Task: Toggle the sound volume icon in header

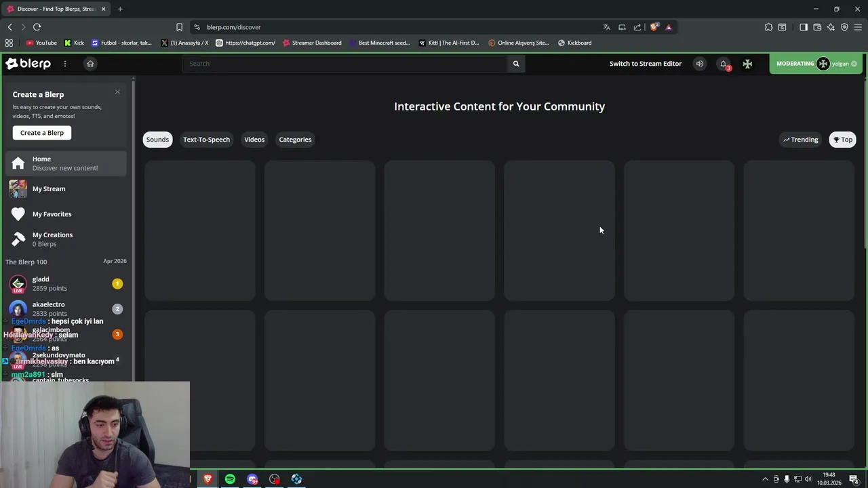Action: point(700,64)
